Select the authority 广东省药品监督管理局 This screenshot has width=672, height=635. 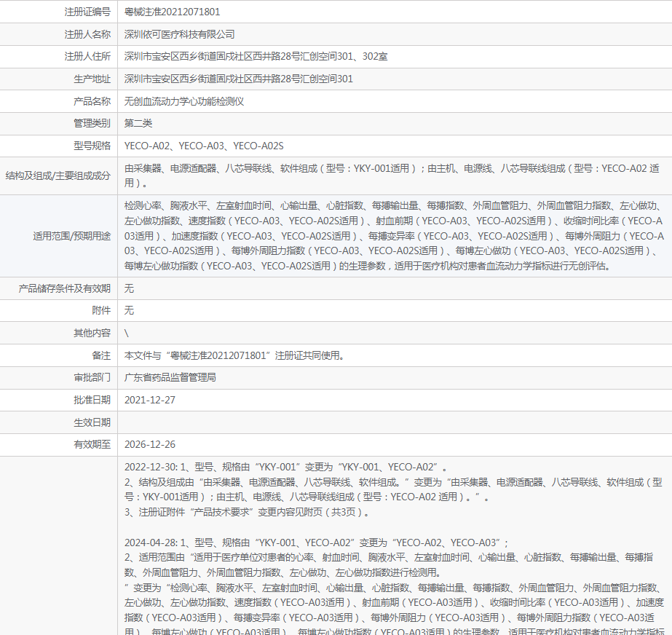coord(170,378)
